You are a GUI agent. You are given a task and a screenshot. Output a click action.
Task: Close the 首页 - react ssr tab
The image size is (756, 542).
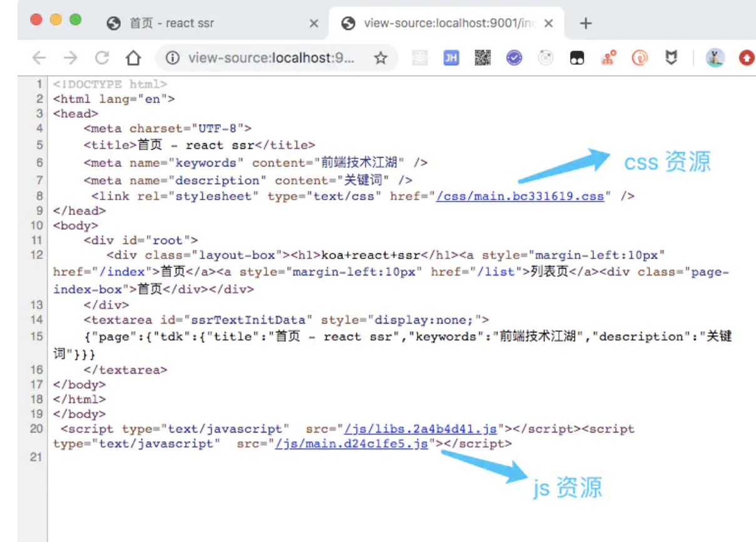(x=314, y=24)
